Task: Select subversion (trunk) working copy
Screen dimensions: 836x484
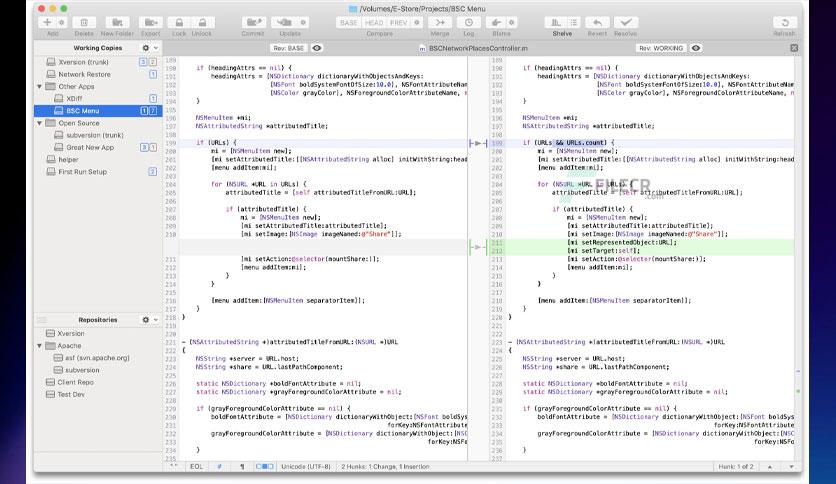Action: (x=98, y=135)
